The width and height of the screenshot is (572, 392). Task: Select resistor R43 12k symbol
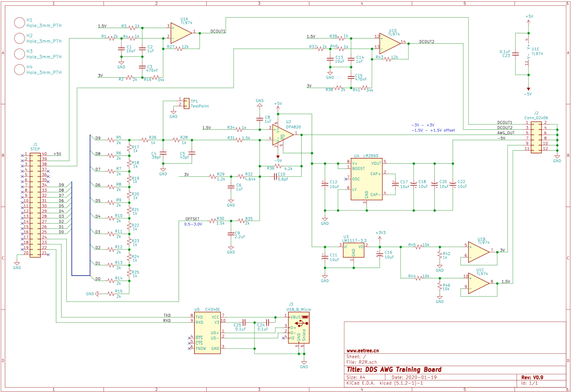[x=388, y=59]
